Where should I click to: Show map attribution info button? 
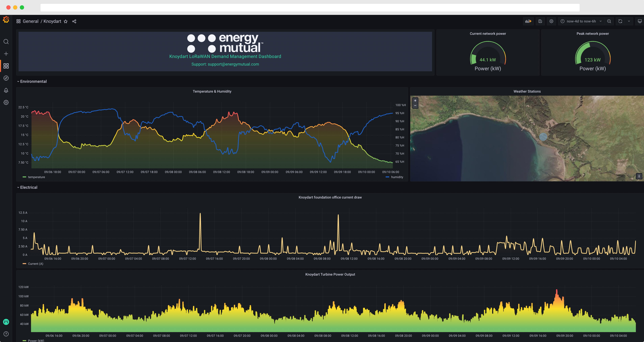click(x=639, y=176)
